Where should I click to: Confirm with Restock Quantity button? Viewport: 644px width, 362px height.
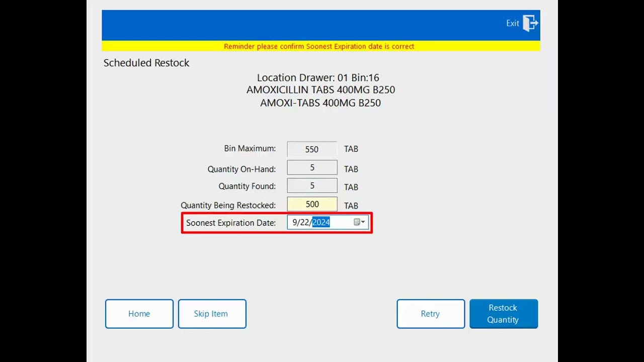(504, 314)
